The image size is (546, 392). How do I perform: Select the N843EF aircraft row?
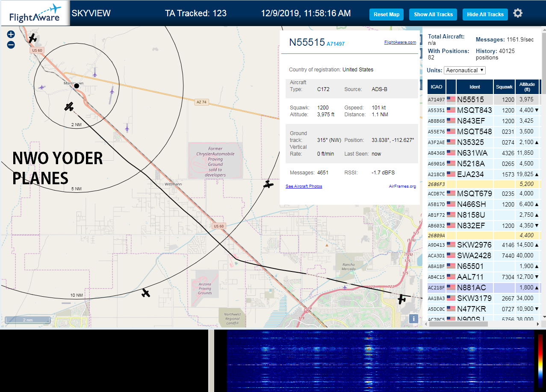pyautogui.click(x=484, y=121)
